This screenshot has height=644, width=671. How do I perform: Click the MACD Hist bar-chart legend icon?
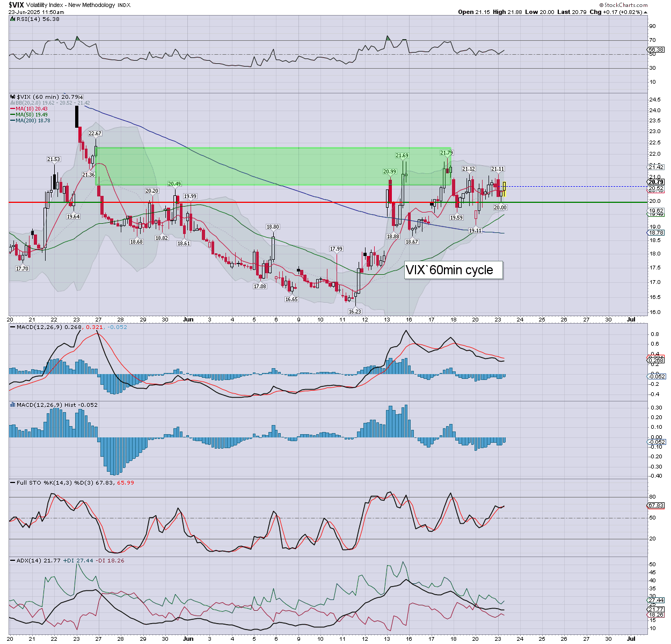12,405
